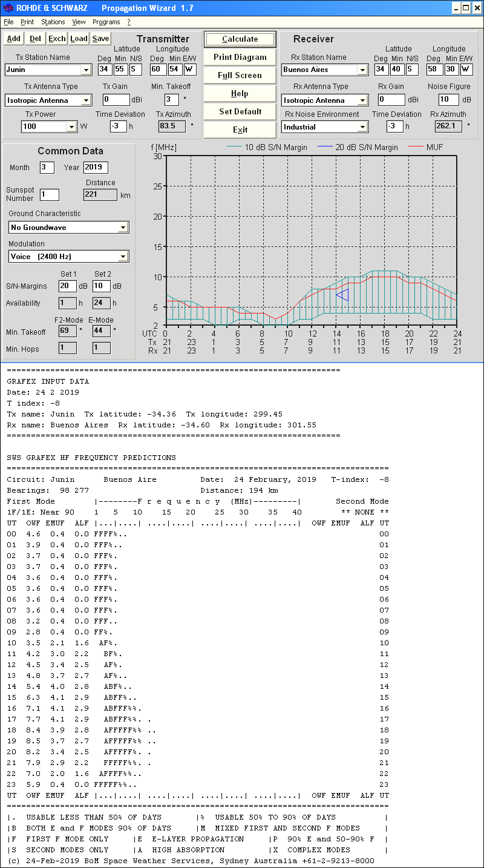Click the Rx Longitude Deg field

pyautogui.click(x=434, y=69)
